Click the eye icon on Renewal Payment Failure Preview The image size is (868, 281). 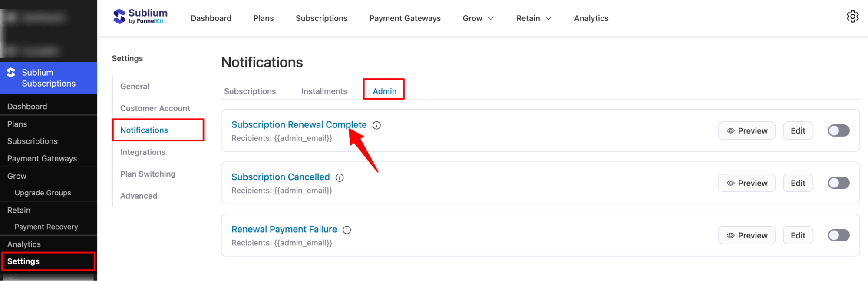pos(731,235)
